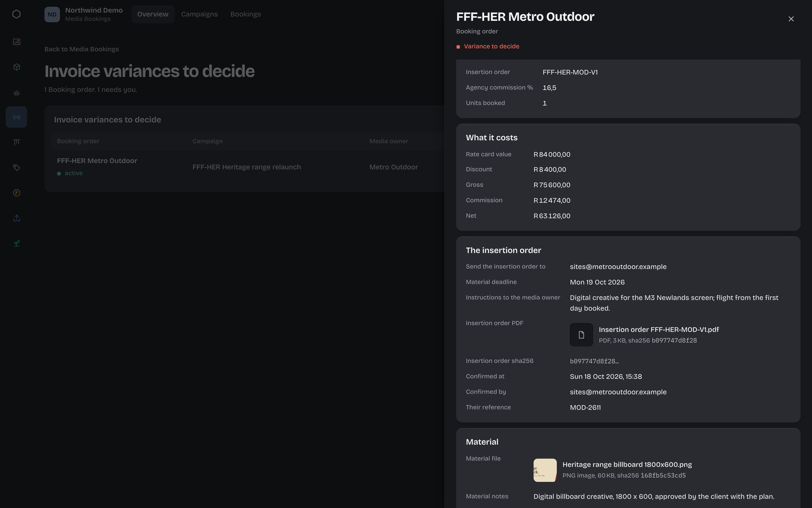Click the active status under booking order

(70, 173)
